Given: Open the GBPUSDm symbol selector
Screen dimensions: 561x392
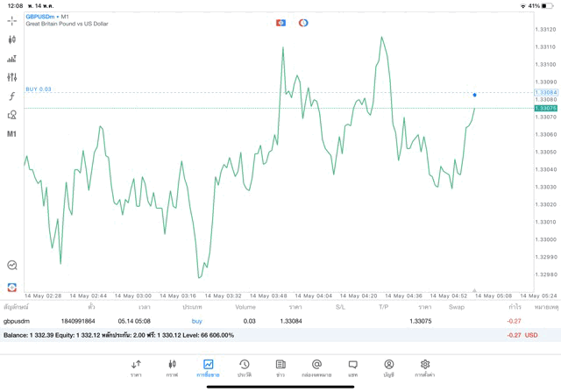Looking at the screenshot, I should (40, 16).
